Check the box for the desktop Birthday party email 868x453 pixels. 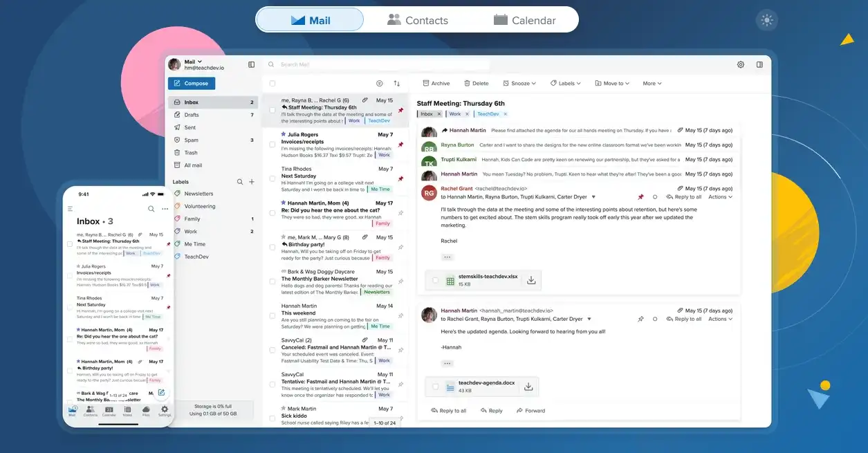tap(273, 247)
